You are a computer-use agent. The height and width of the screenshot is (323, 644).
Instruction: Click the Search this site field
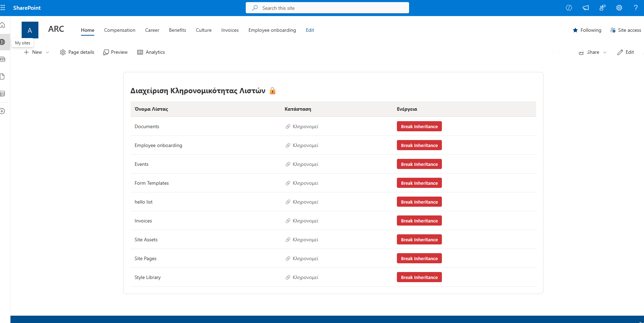[x=327, y=8]
